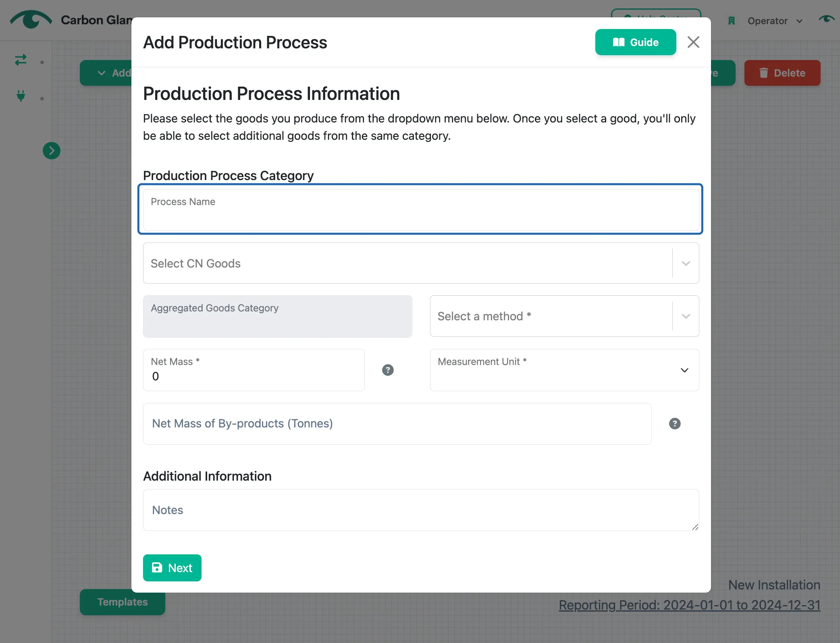Screen dimensions: 840x643
Task: Open the Measurement Unit dropdown
Action: pyautogui.click(x=564, y=370)
